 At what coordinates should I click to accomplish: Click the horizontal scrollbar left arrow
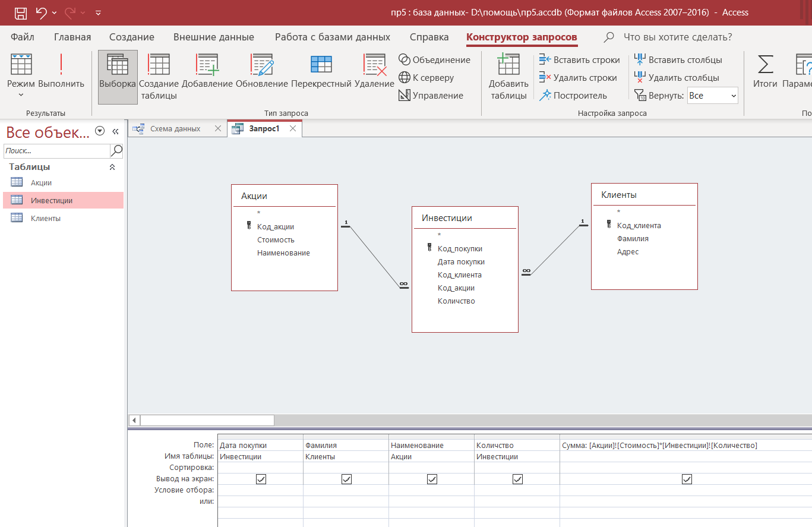134,420
